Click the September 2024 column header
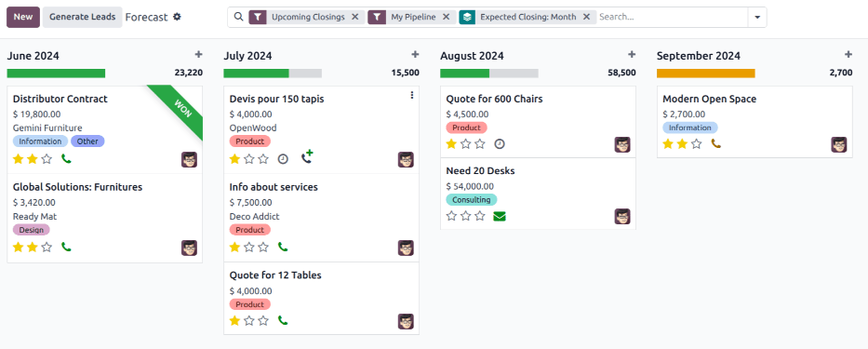 (x=699, y=56)
